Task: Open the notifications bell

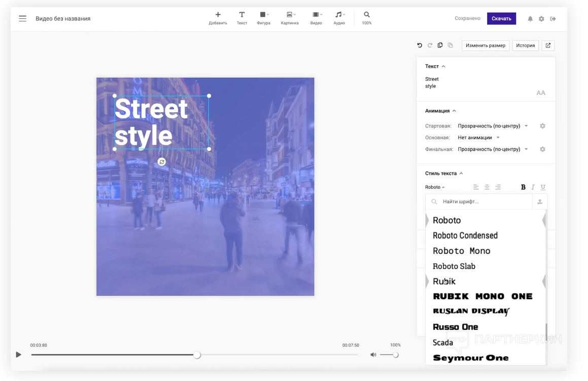Action: point(530,19)
